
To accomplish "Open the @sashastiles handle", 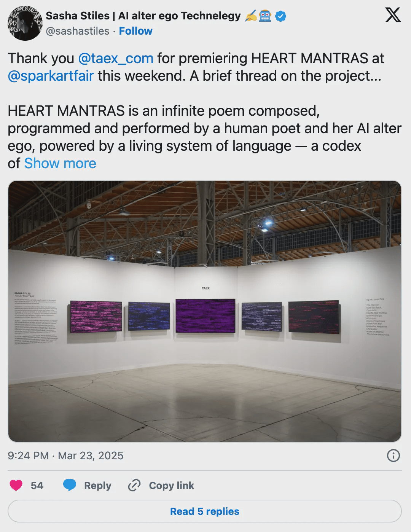I will point(78,31).
